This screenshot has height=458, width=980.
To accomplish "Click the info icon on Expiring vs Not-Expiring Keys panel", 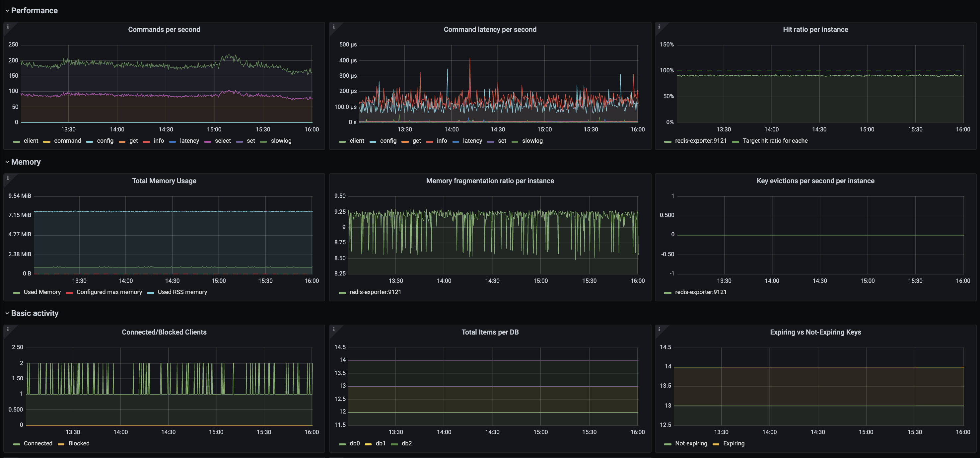I will 659,329.
